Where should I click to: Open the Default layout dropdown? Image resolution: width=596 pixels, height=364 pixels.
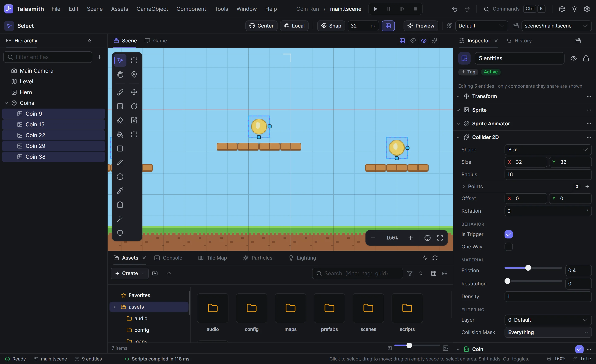(481, 26)
